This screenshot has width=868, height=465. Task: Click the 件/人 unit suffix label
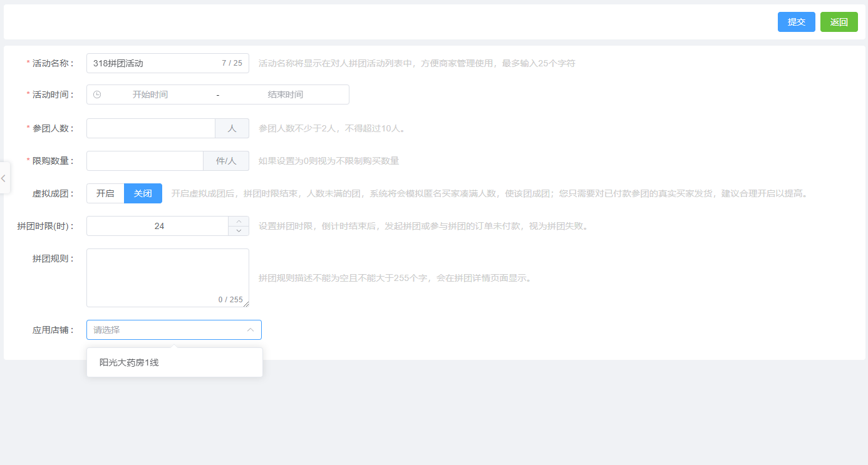[x=226, y=161]
